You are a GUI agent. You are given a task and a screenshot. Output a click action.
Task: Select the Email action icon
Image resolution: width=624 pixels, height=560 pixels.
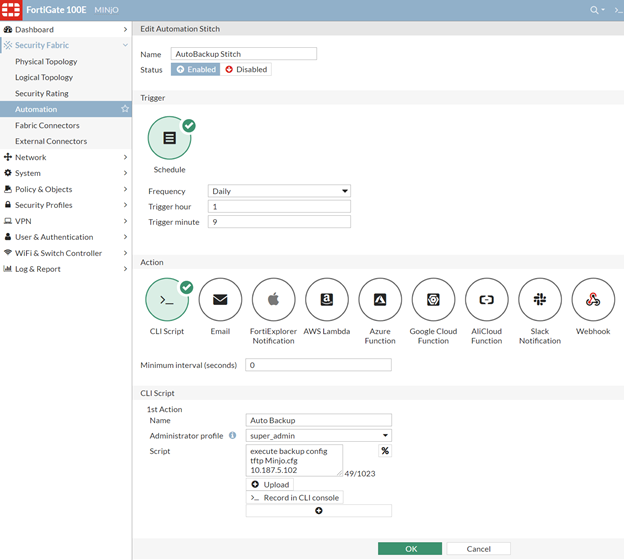[x=220, y=300]
